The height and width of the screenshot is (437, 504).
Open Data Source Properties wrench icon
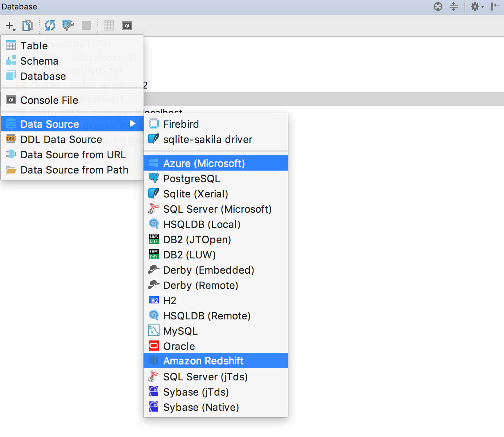click(x=68, y=25)
